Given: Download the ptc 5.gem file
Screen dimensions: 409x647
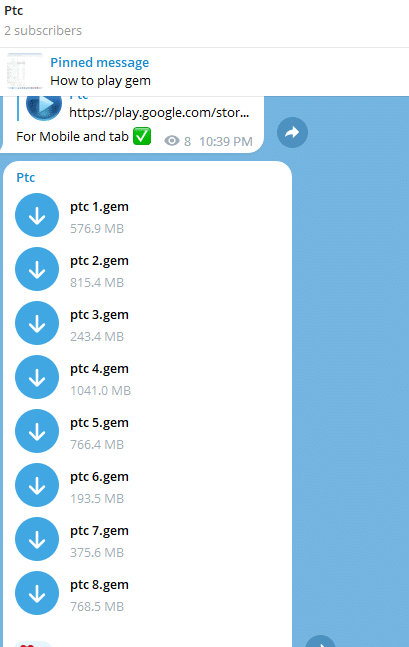Looking at the screenshot, I should (37, 431).
